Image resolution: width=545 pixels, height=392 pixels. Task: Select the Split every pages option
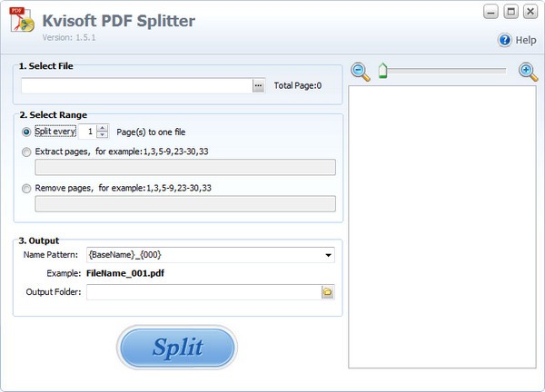pos(25,132)
